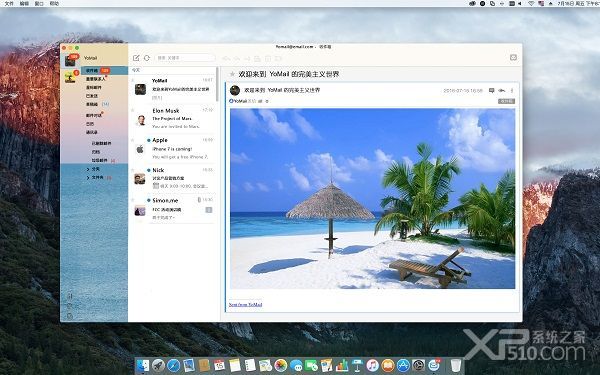Image resolution: width=600 pixels, height=375 pixels.
Task: Toggle star on the Elon Musk email
Action: 133,111
